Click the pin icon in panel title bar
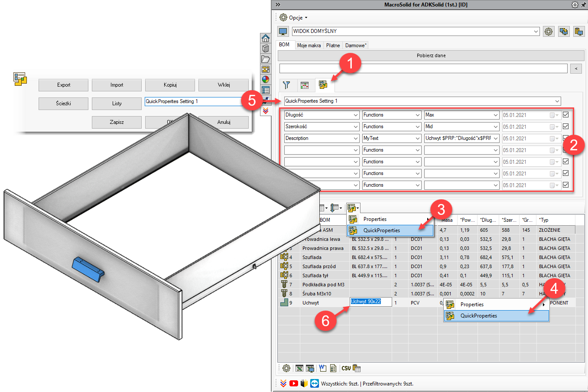 point(583,4)
